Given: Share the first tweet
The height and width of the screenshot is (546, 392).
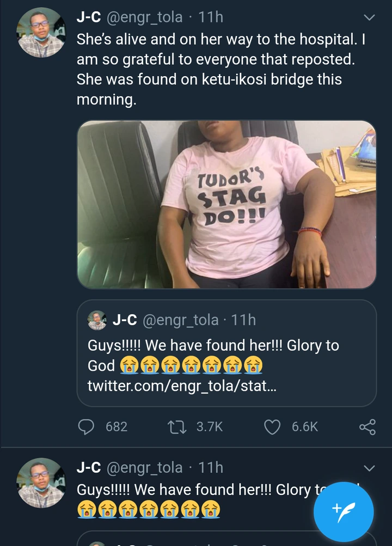Looking at the screenshot, I should [x=367, y=426].
